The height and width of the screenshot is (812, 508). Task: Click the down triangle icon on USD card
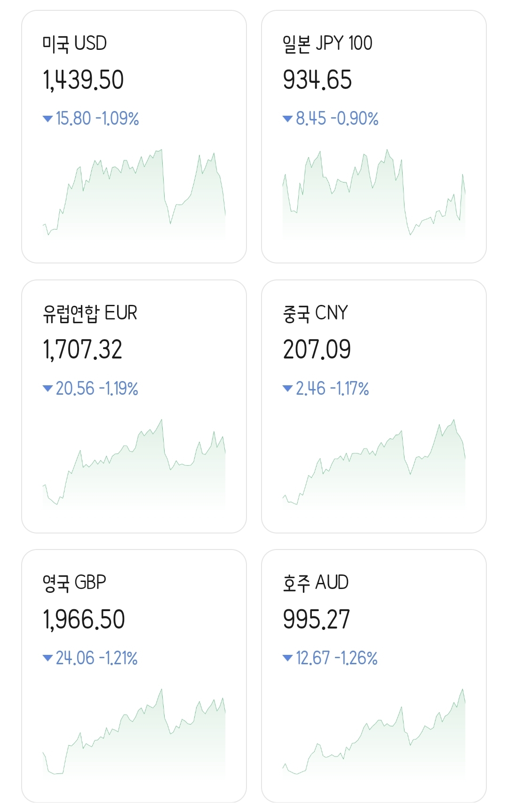click(x=48, y=119)
